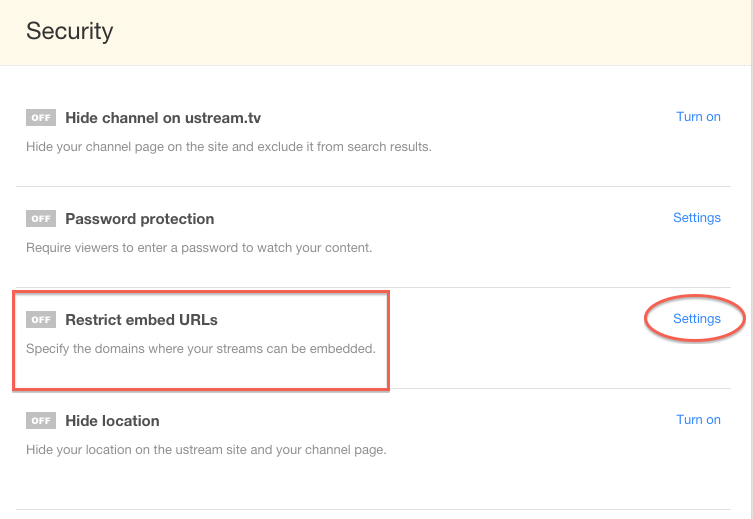Image resolution: width=753 pixels, height=519 pixels.
Task: Click the Restrict embed URLs title text
Action: point(141,320)
